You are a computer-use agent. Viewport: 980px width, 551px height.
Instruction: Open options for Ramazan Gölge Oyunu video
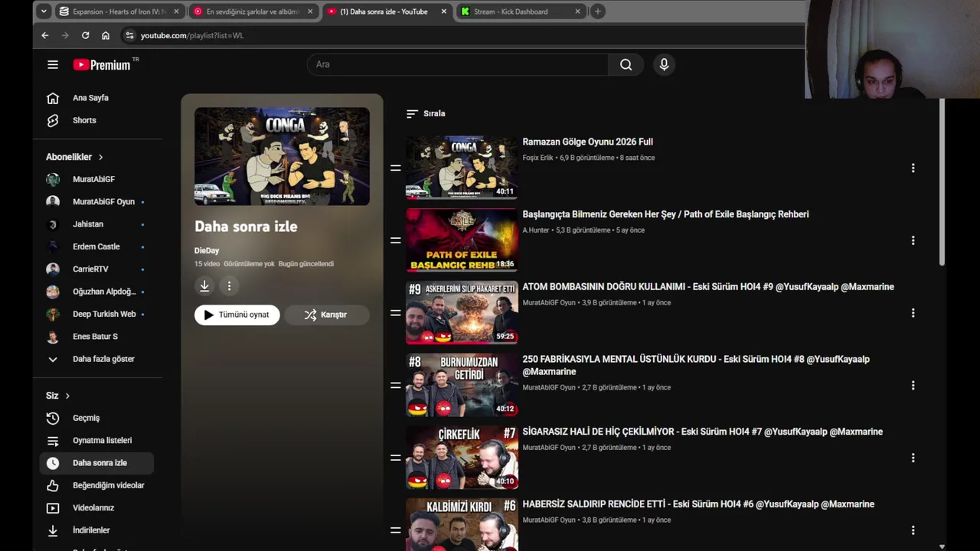[x=913, y=168]
